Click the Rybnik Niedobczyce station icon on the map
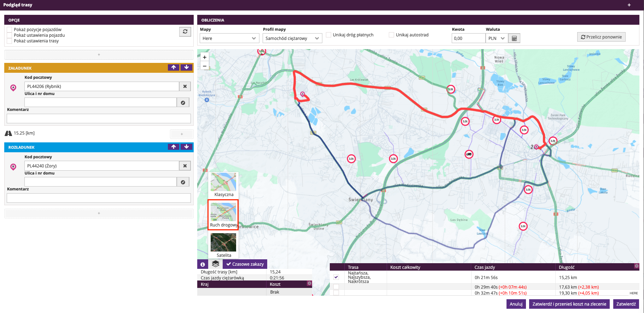 coord(207,100)
